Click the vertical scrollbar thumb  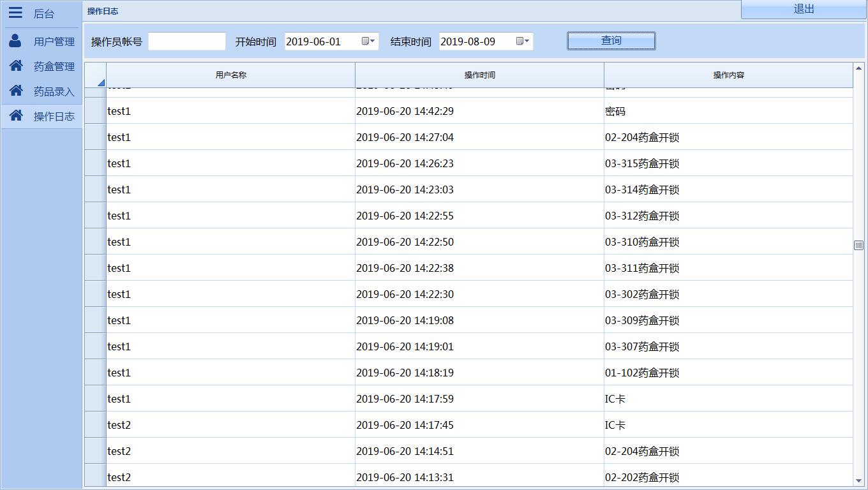[x=858, y=245]
